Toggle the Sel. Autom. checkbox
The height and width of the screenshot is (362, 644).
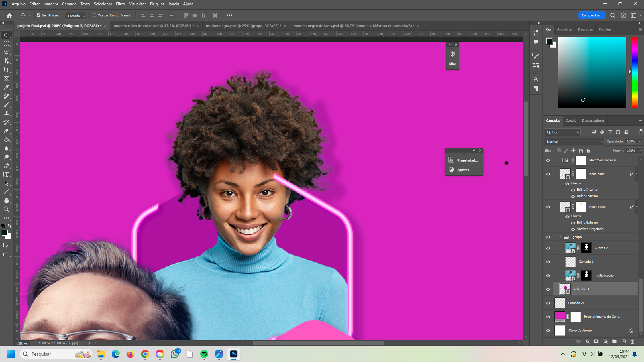39,15
